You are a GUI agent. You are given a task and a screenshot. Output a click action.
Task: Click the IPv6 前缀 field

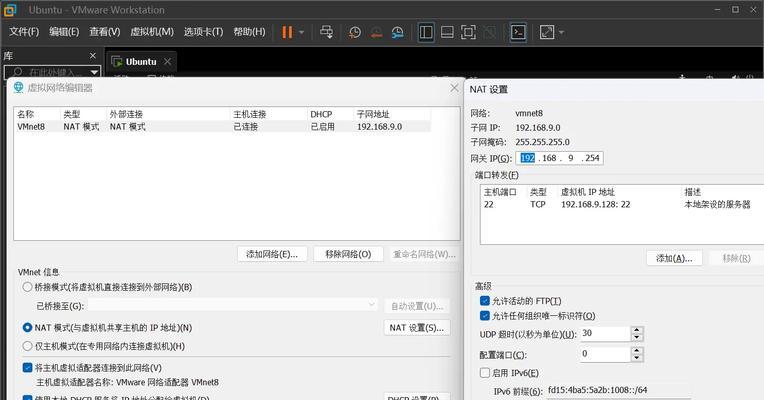pos(619,390)
